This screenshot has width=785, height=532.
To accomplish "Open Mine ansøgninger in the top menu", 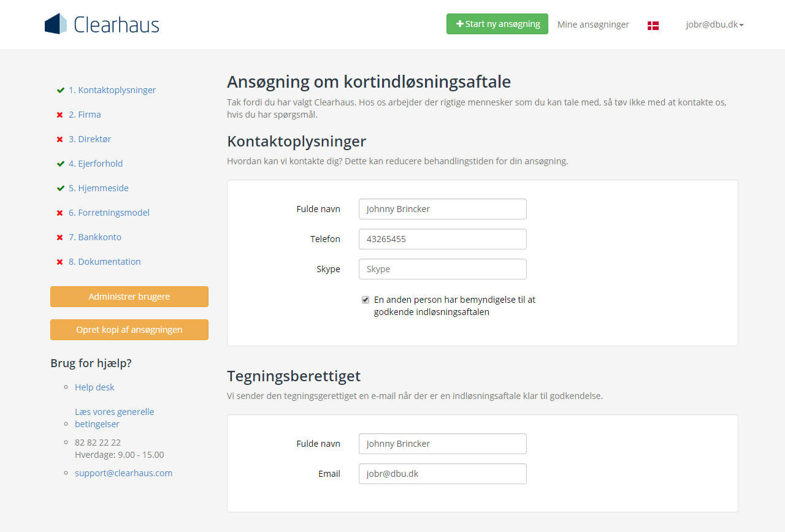I will [x=593, y=25].
